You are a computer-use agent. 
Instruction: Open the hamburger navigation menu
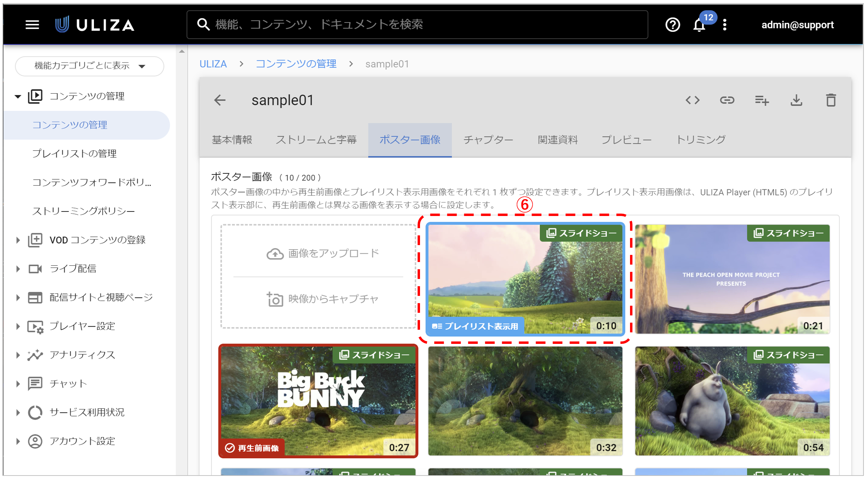(32, 25)
